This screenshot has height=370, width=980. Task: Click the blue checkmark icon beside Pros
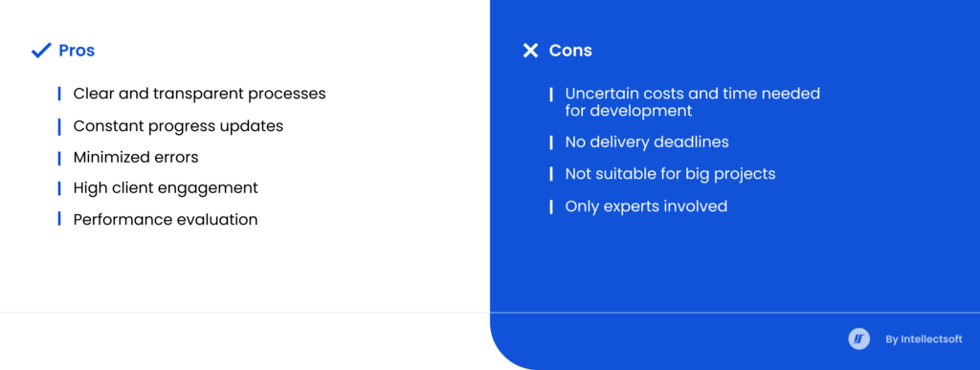[41, 51]
